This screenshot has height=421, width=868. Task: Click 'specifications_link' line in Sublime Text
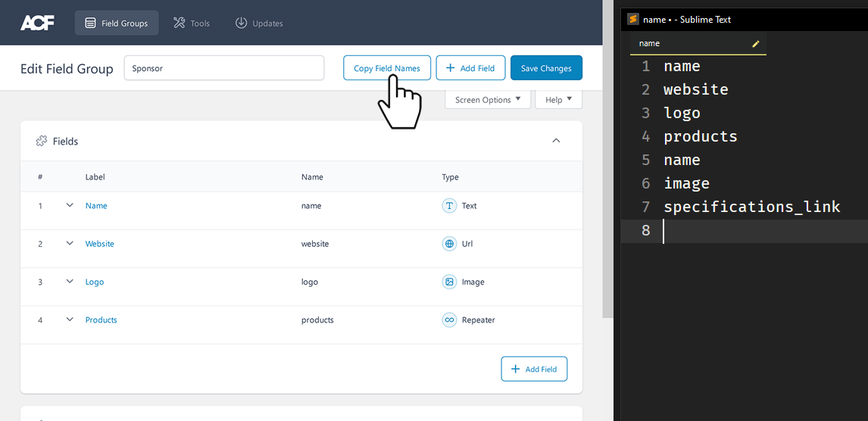pos(752,207)
